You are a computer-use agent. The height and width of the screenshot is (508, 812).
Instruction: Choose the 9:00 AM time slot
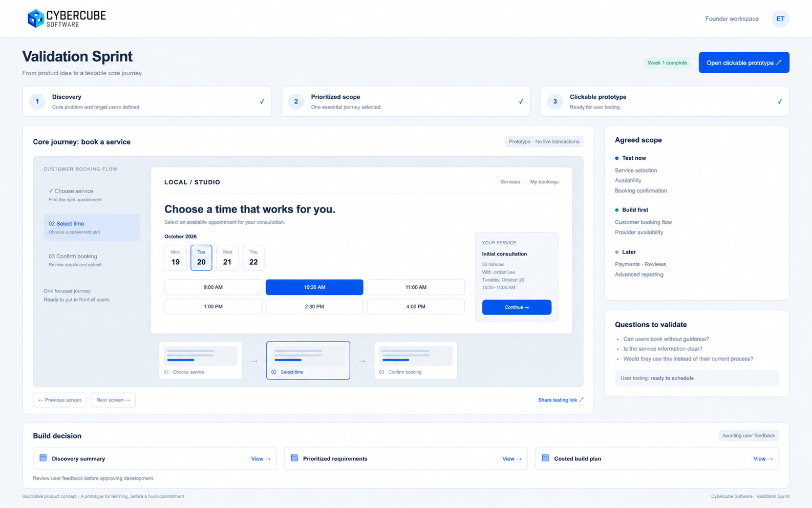(x=213, y=287)
